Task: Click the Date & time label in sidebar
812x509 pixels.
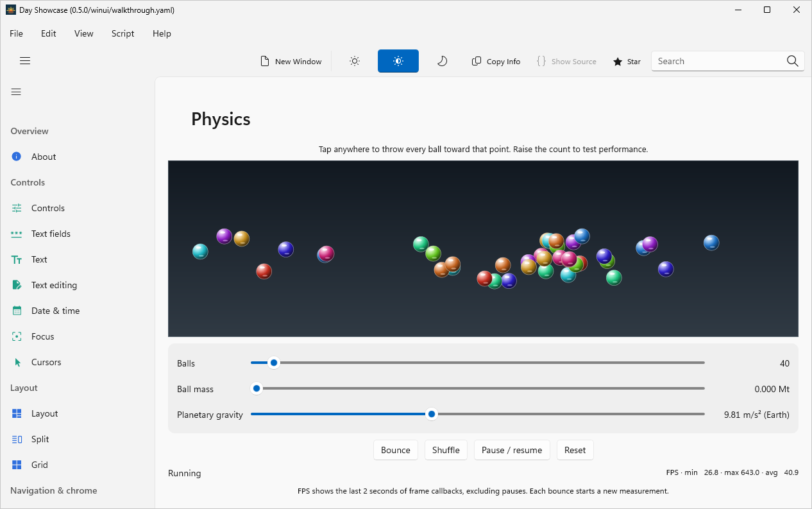Action: point(56,311)
